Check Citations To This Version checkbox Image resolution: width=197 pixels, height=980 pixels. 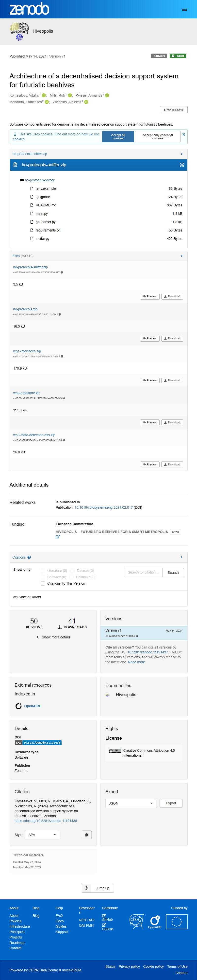[43, 583]
